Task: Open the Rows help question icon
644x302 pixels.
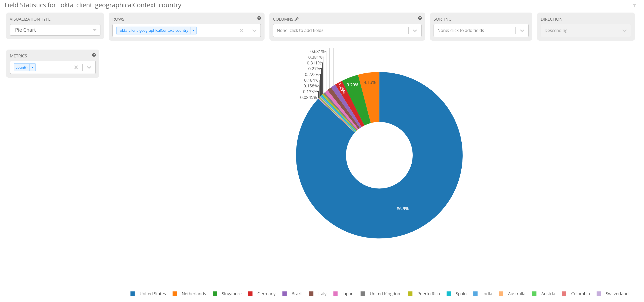Action: tap(259, 18)
